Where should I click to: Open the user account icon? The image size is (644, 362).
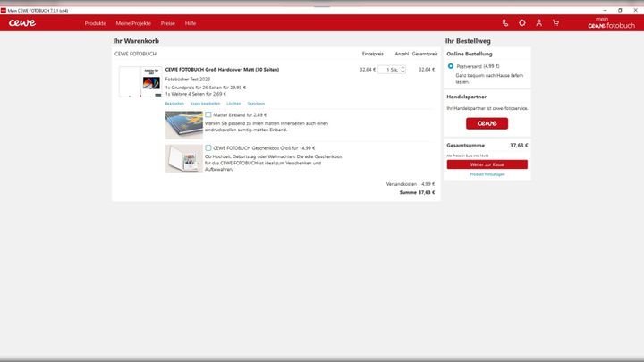(538, 23)
